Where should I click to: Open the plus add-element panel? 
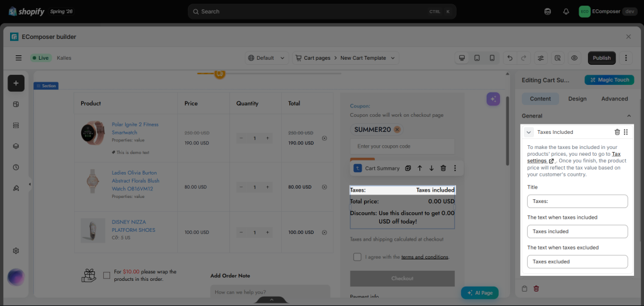point(16,84)
